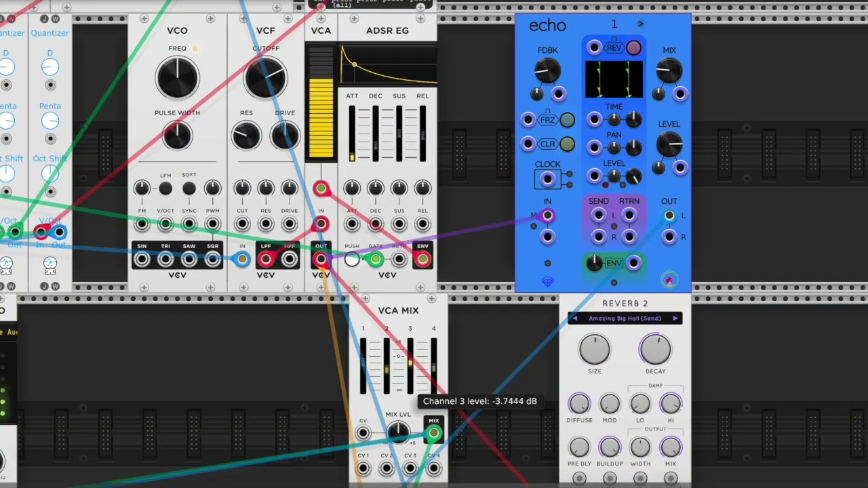The height and width of the screenshot is (488, 868).
Task: Click the ADSR REL slider
Action: point(423,134)
